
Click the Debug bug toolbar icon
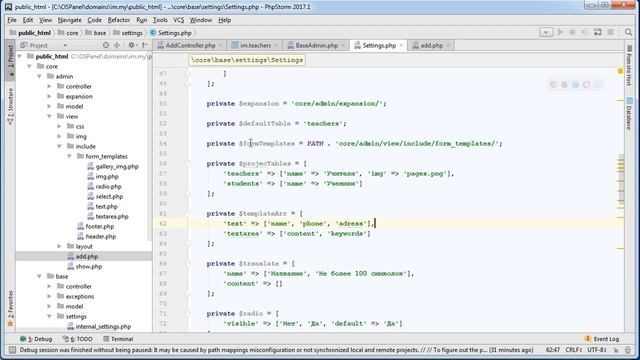pyautogui.click(x=572, y=32)
